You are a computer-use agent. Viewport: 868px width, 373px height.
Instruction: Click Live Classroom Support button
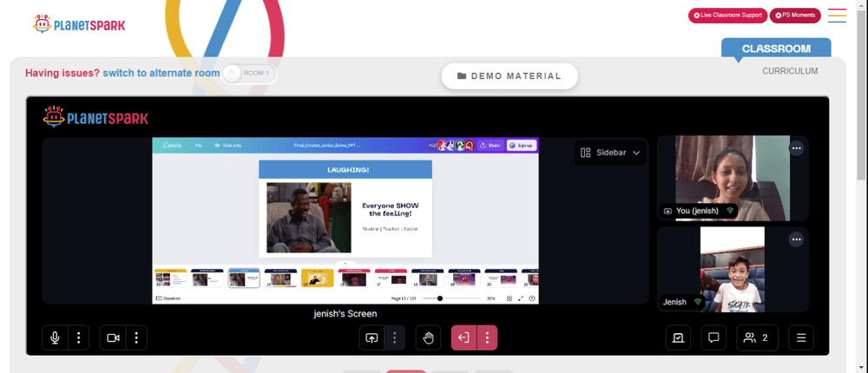click(727, 16)
